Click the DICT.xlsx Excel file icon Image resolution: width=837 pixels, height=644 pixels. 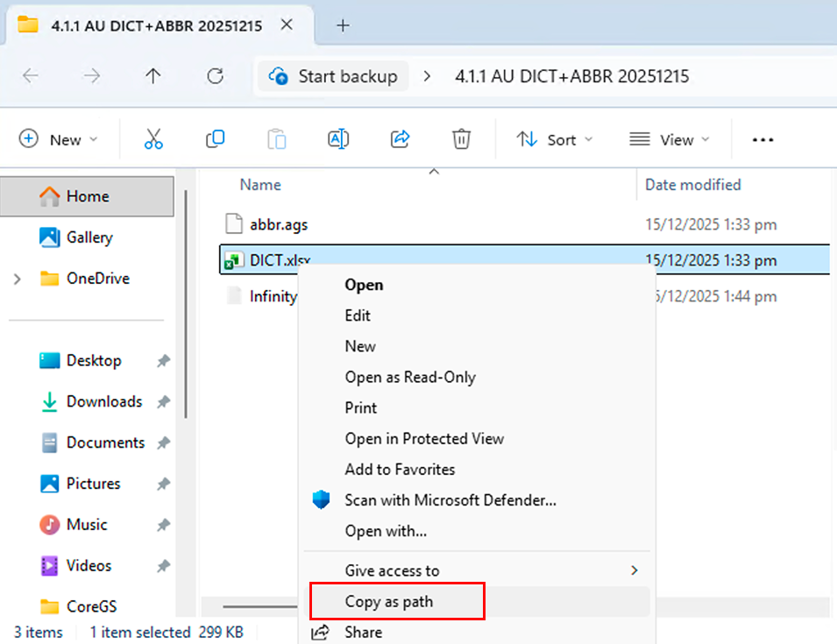click(234, 260)
